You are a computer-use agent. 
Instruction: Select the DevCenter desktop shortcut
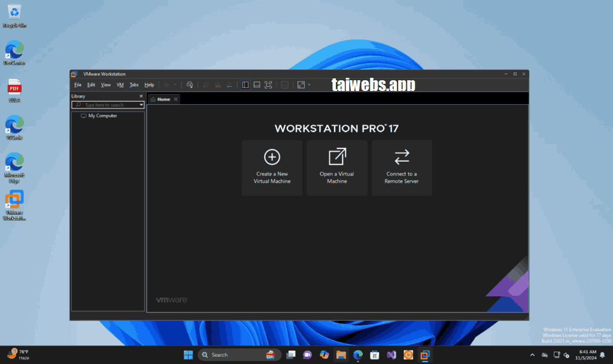[x=14, y=53]
